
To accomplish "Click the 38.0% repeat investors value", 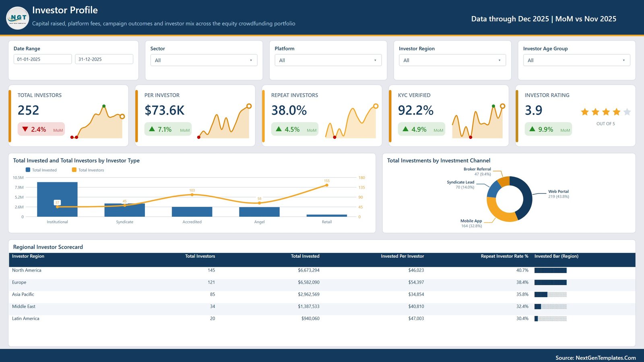I will click(x=289, y=110).
